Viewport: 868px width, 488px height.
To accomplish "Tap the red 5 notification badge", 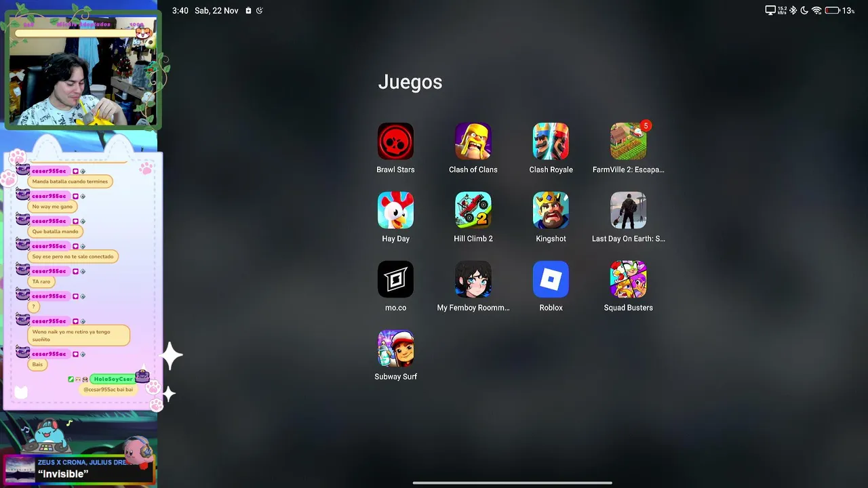I will point(646,126).
